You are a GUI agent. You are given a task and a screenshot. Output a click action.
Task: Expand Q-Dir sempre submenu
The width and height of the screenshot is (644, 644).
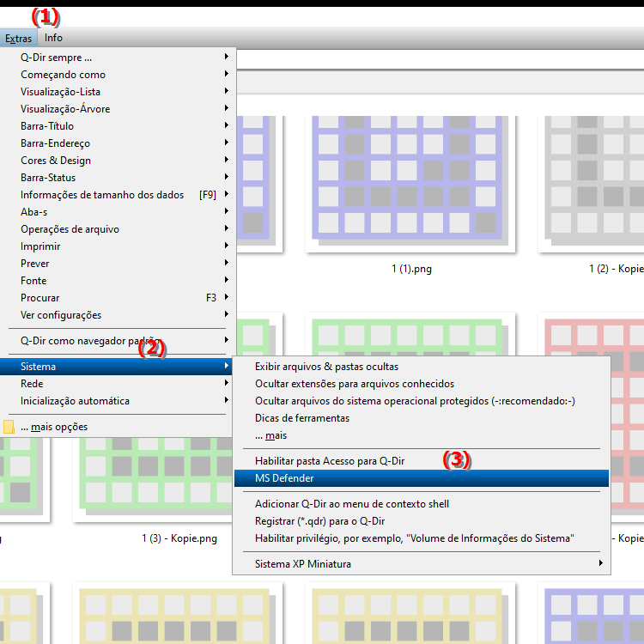(x=118, y=58)
